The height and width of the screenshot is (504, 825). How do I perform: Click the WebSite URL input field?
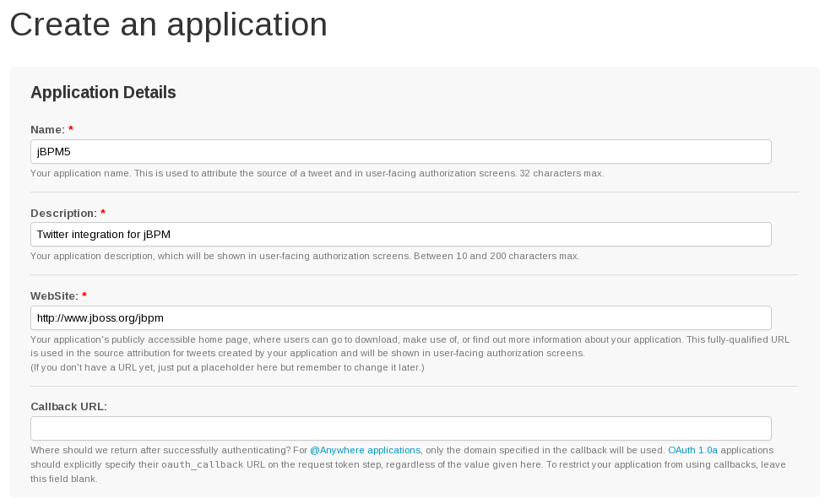400,318
